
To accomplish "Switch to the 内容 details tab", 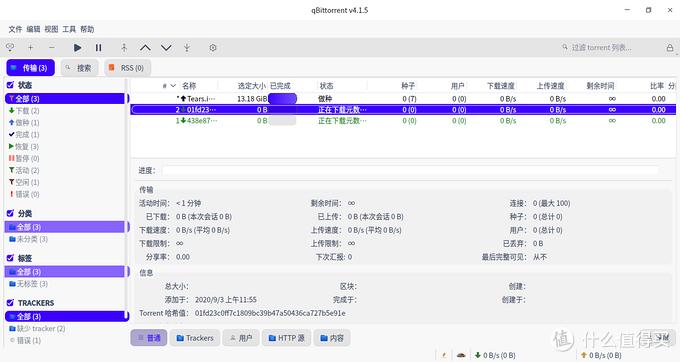I will 332,338.
